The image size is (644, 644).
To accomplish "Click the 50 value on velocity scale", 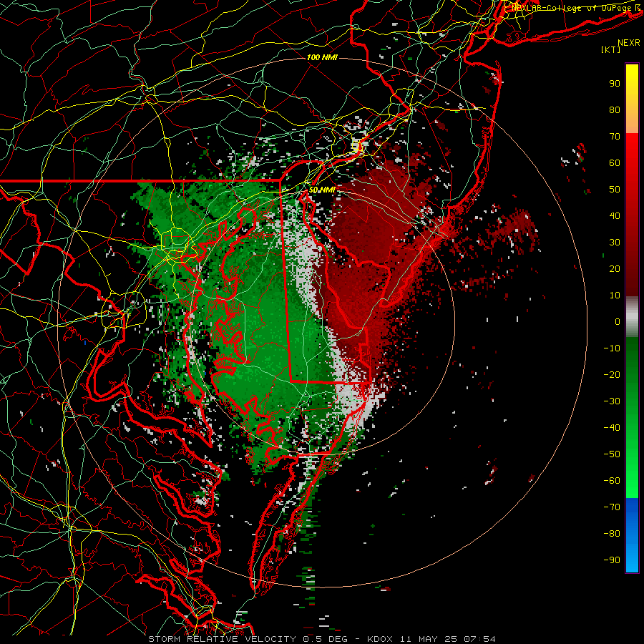I will pos(615,190).
